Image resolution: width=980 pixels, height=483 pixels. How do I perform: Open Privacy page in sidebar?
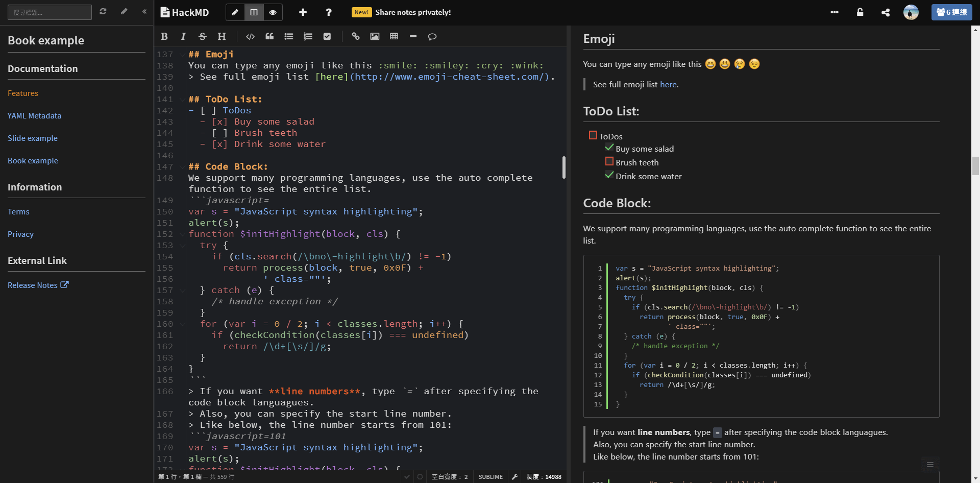(20, 234)
